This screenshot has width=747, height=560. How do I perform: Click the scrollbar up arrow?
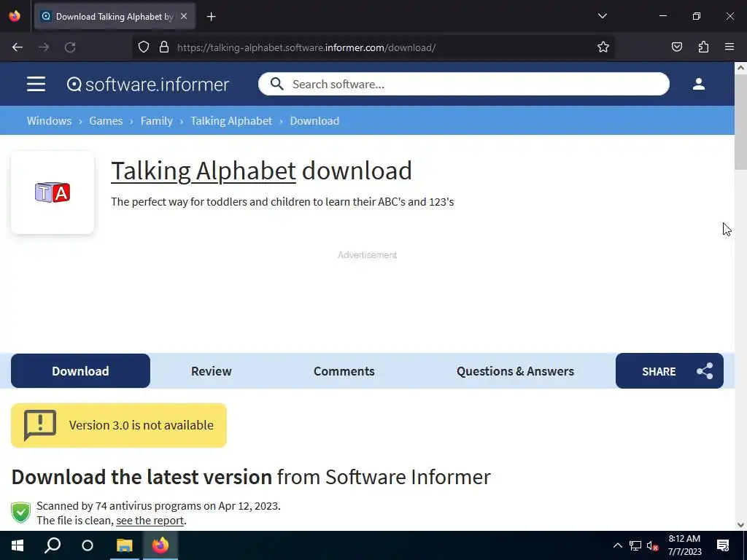pos(741,68)
